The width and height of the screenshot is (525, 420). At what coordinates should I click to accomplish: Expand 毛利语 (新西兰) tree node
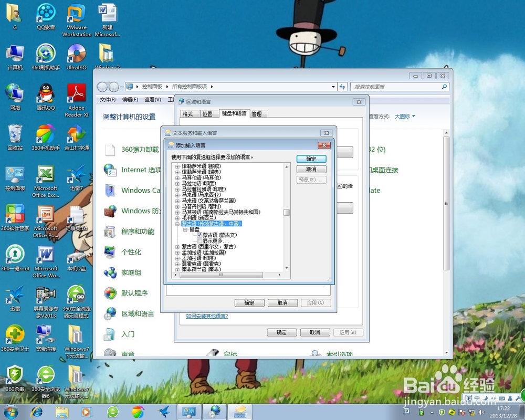tap(177, 218)
